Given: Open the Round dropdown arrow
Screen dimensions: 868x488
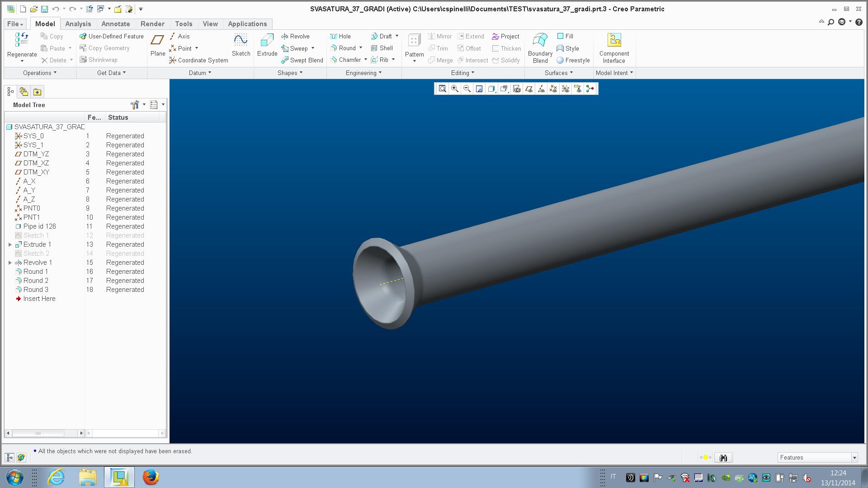Looking at the screenshot, I should click(x=361, y=48).
